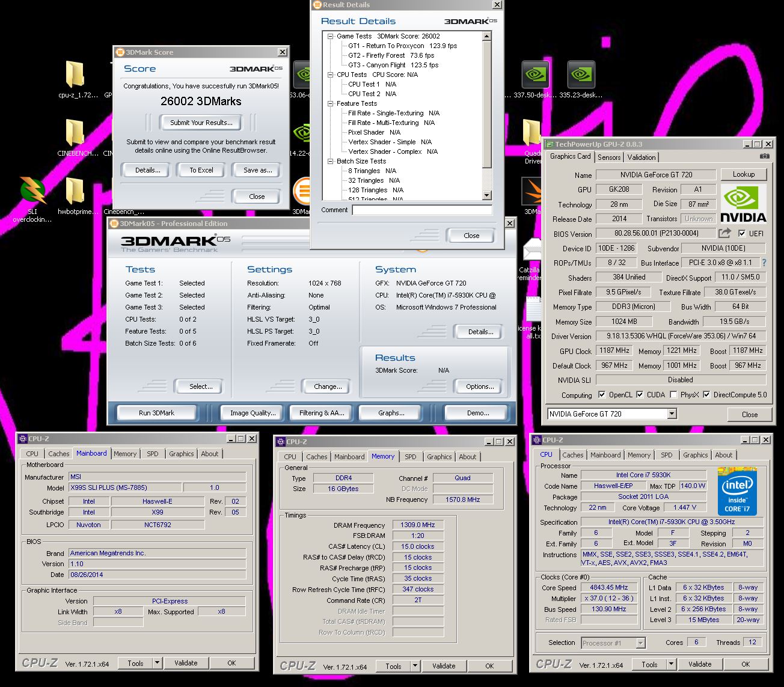
Task: Click the Result Details scrollbar up arrow
Action: [x=487, y=37]
